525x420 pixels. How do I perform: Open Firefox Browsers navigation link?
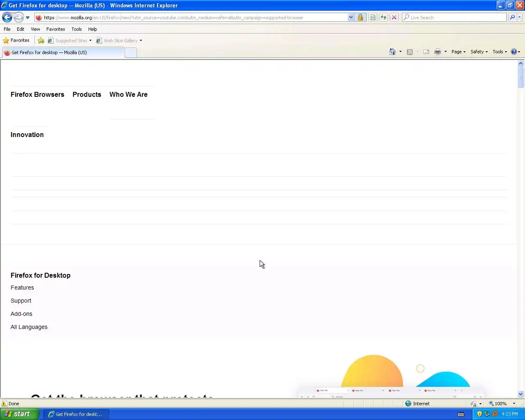point(37,94)
